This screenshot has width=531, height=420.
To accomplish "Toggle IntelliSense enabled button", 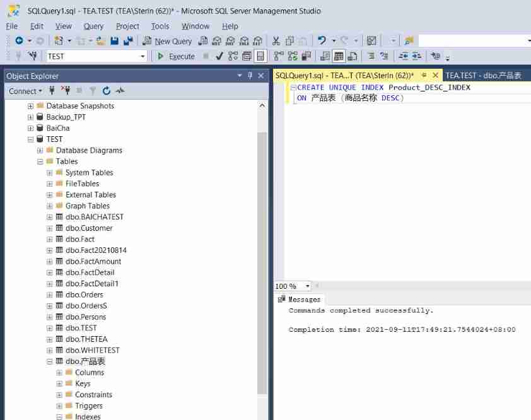I will [x=260, y=56].
